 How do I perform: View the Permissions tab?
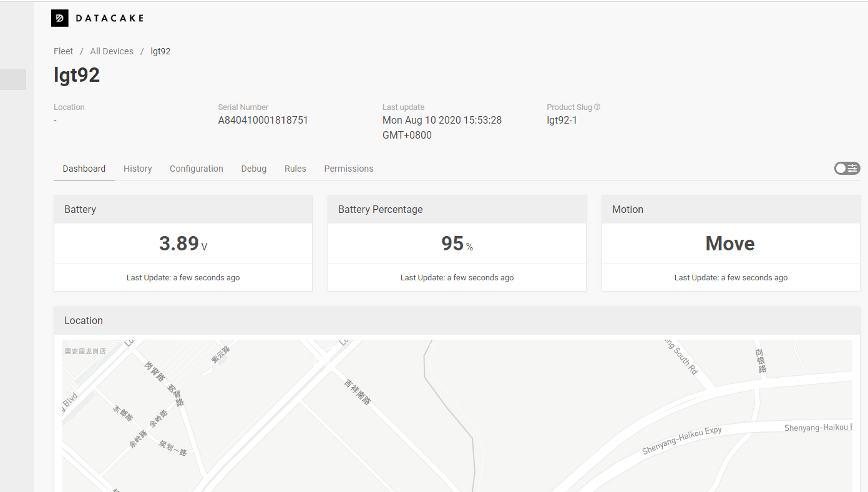(x=349, y=169)
